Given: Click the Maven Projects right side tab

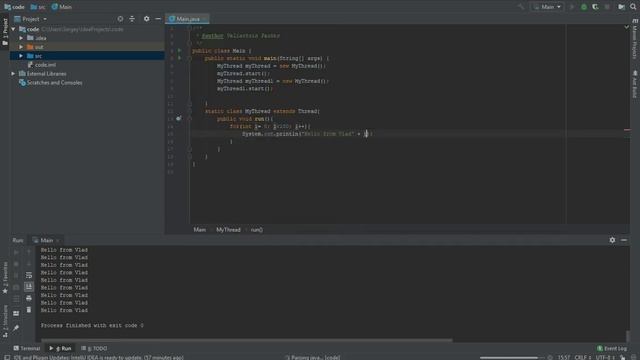Looking at the screenshot, I should tap(635, 39).
